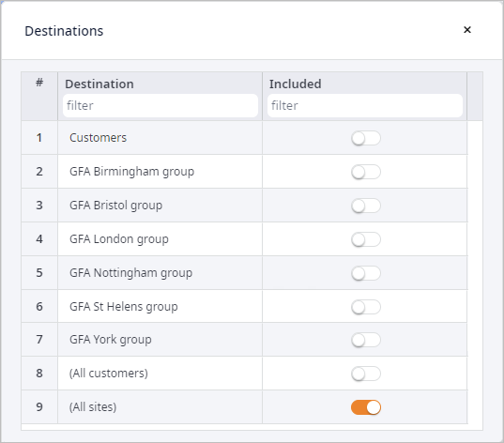This screenshot has height=443, width=504.
Task: Toggle GFA London group inclusion
Action: [366, 239]
